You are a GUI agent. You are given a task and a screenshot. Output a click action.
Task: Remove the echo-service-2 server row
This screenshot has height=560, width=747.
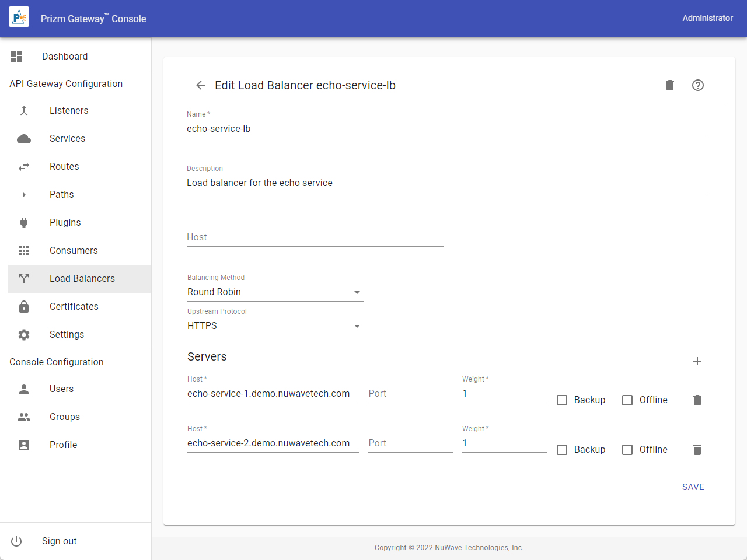(697, 450)
